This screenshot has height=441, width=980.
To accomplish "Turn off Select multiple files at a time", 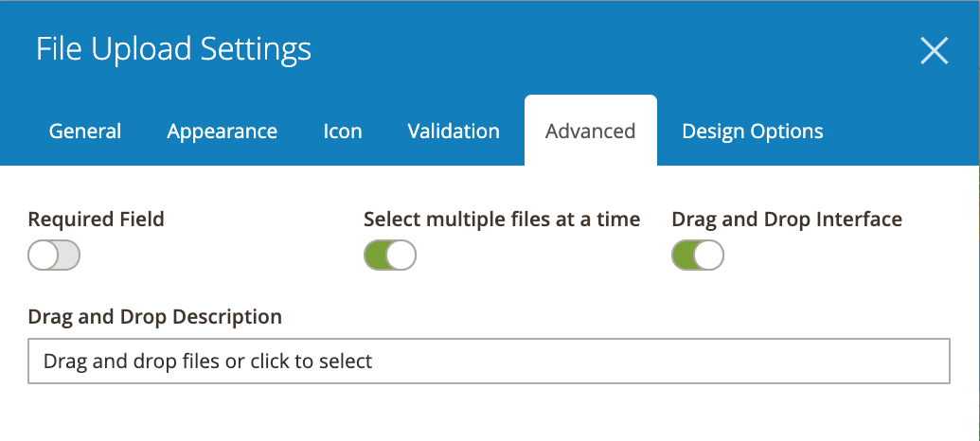I will pyautogui.click(x=390, y=256).
